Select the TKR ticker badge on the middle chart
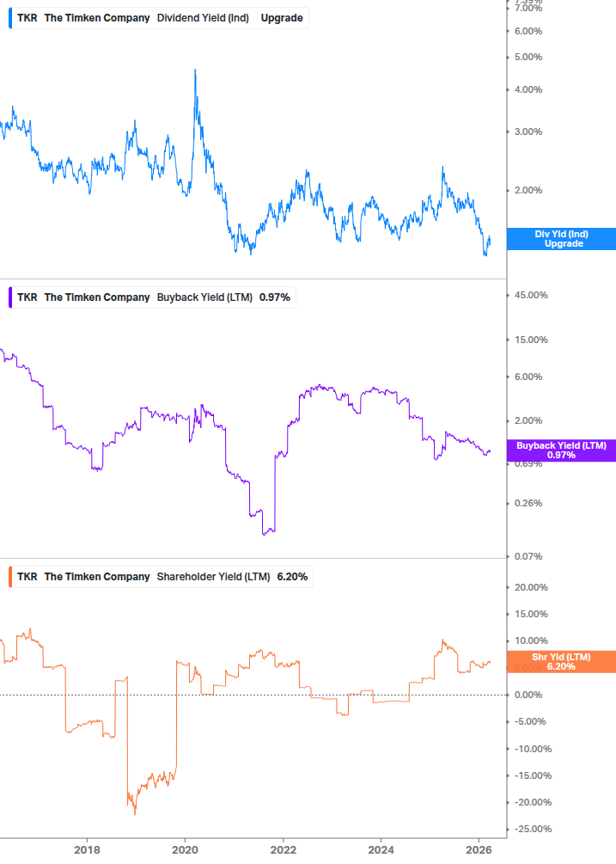Viewport: 616px width, 864px height. coord(25,297)
